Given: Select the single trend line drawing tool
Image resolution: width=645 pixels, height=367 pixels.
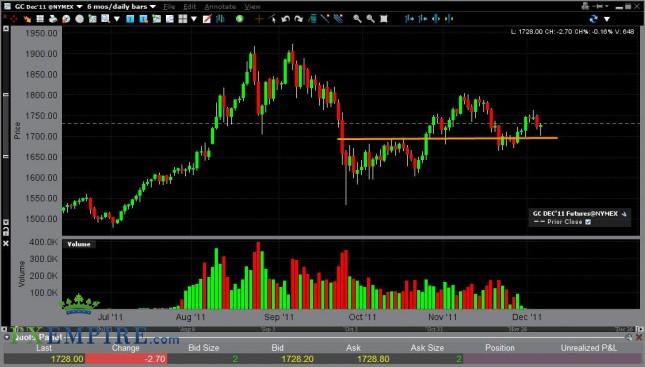Looking at the screenshot, I should (325, 19).
